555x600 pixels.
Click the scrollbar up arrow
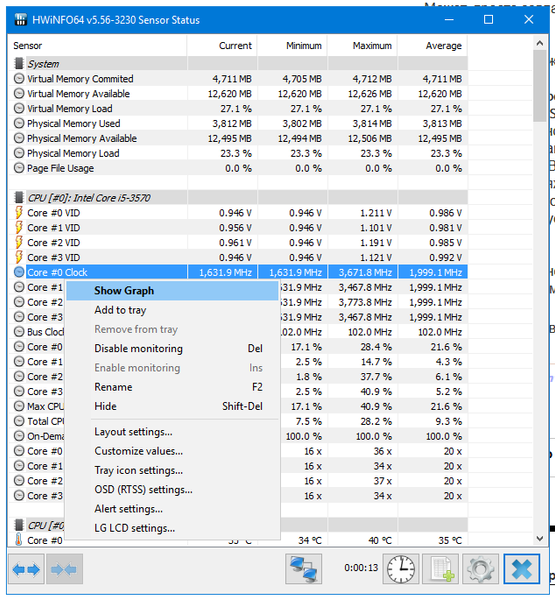point(540,43)
